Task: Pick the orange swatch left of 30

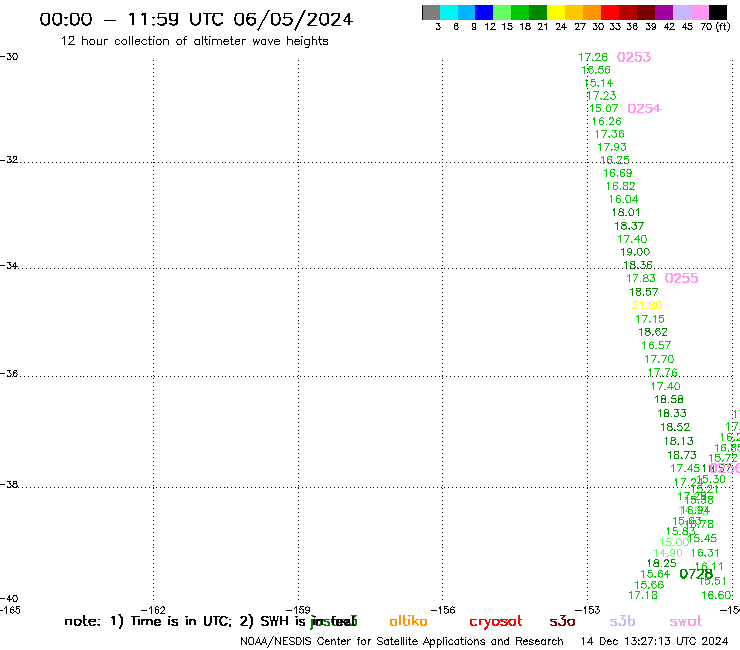Action: point(592,12)
